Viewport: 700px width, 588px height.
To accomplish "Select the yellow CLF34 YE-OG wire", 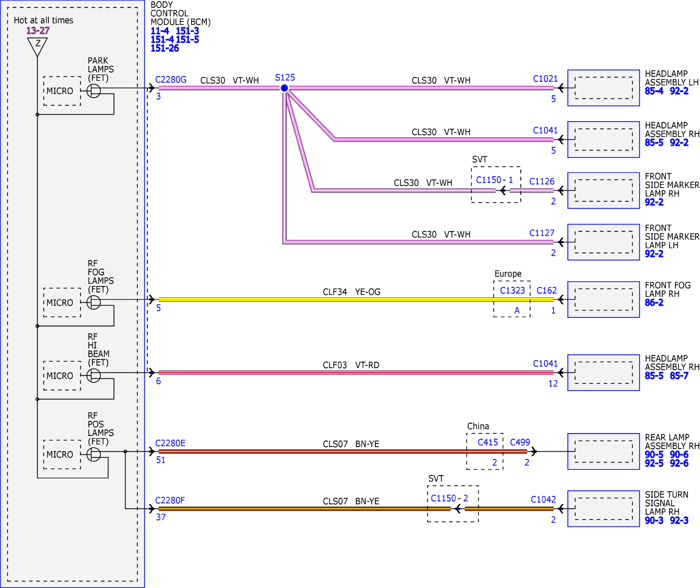I will pyautogui.click(x=356, y=300).
